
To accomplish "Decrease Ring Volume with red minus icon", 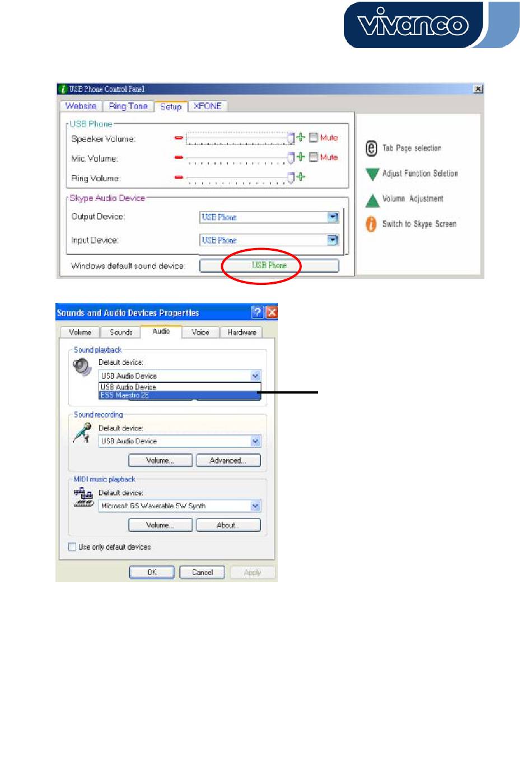I will click(179, 177).
